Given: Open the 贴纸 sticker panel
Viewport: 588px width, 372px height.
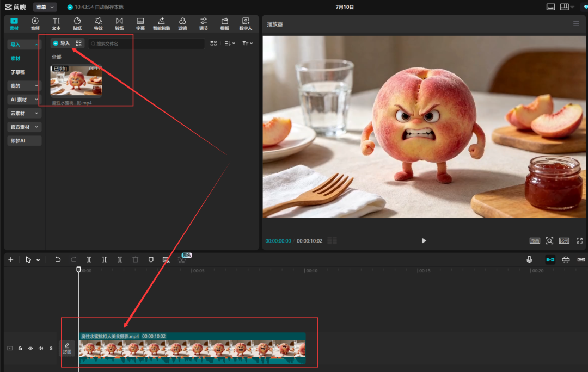Looking at the screenshot, I should [x=77, y=24].
